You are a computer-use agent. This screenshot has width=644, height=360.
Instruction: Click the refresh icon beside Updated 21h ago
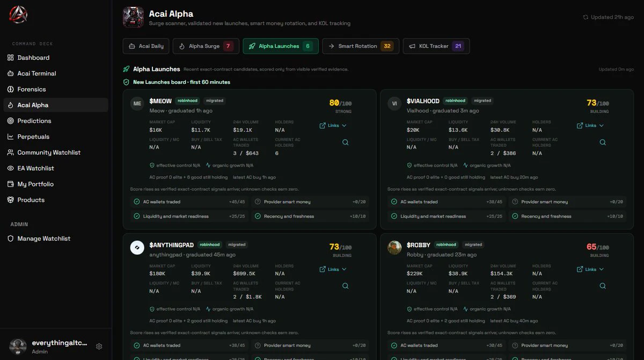point(586,17)
